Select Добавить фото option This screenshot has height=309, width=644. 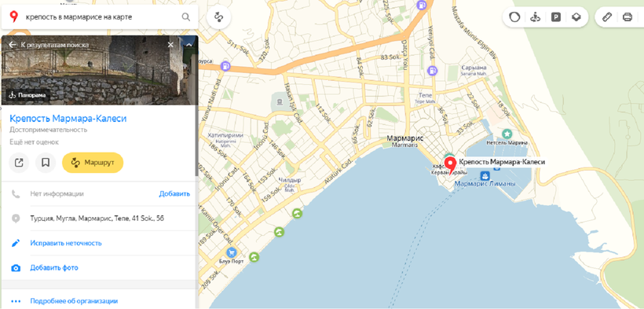[x=54, y=268]
